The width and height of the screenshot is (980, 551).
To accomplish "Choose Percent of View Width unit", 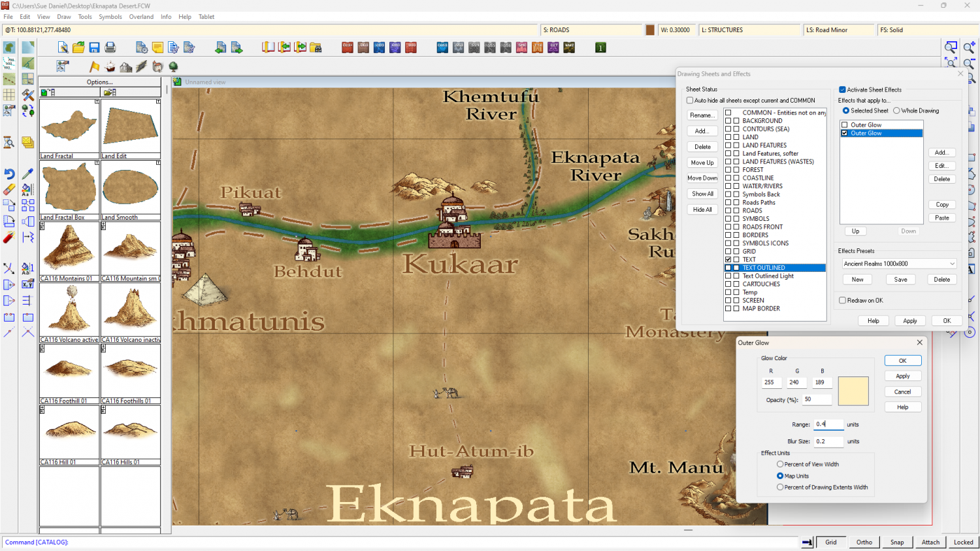I will (x=780, y=464).
